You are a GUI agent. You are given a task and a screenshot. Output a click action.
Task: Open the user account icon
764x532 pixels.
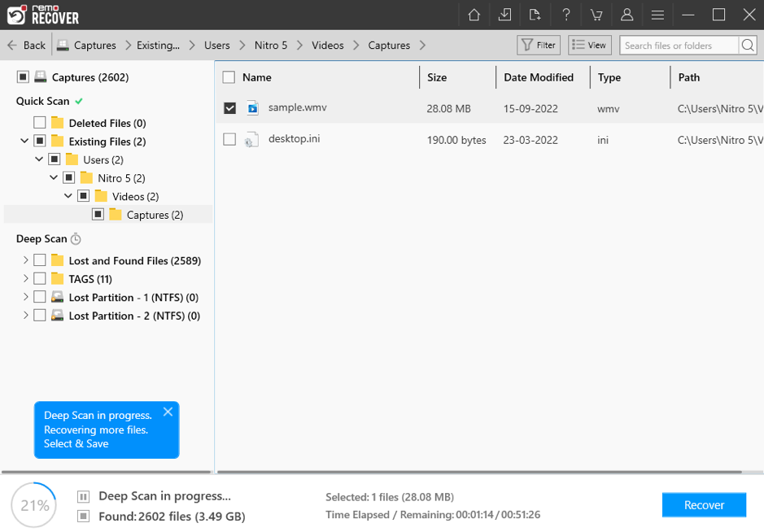626,15
